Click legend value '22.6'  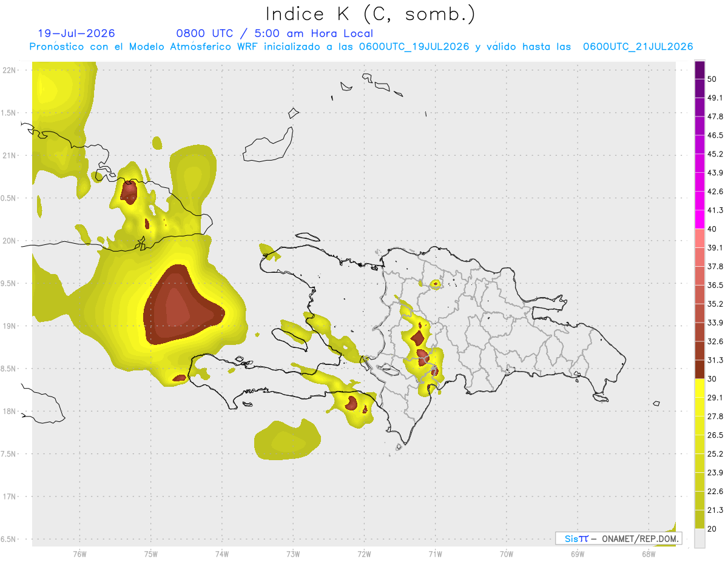click(715, 492)
